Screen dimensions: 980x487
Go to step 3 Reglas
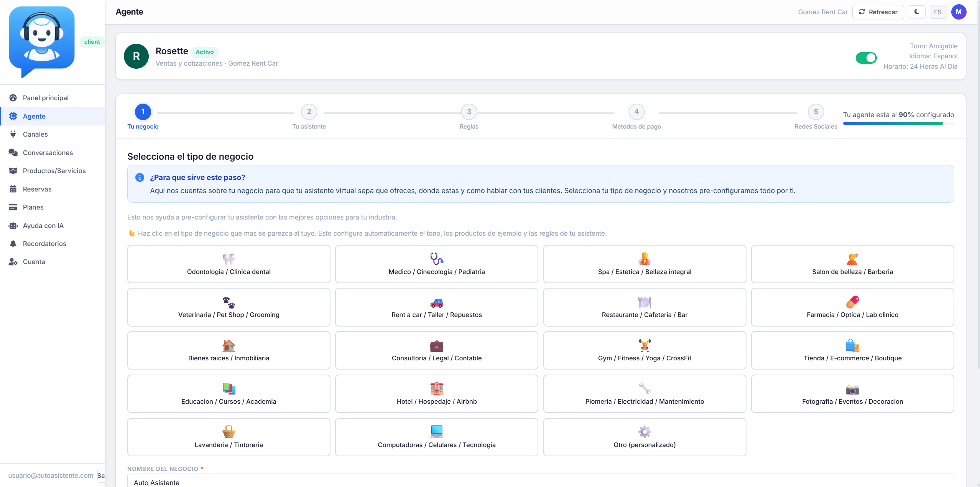pyautogui.click(x=469, y=112)
